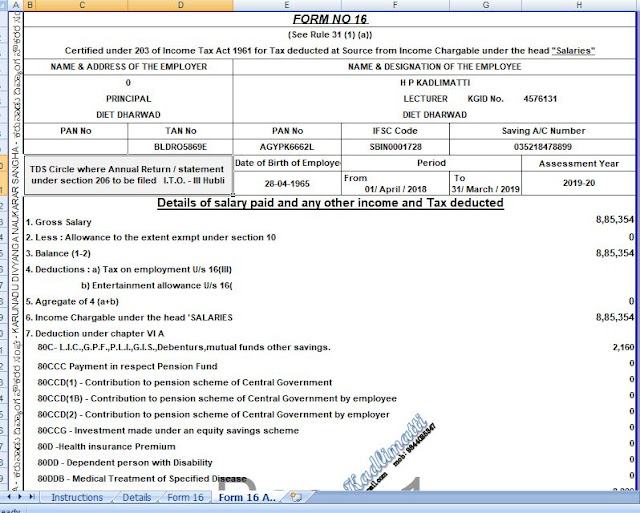Click the Assessment Year header
Image resolution: width=640 pixels, height=513 pixels.
point(579,163)
